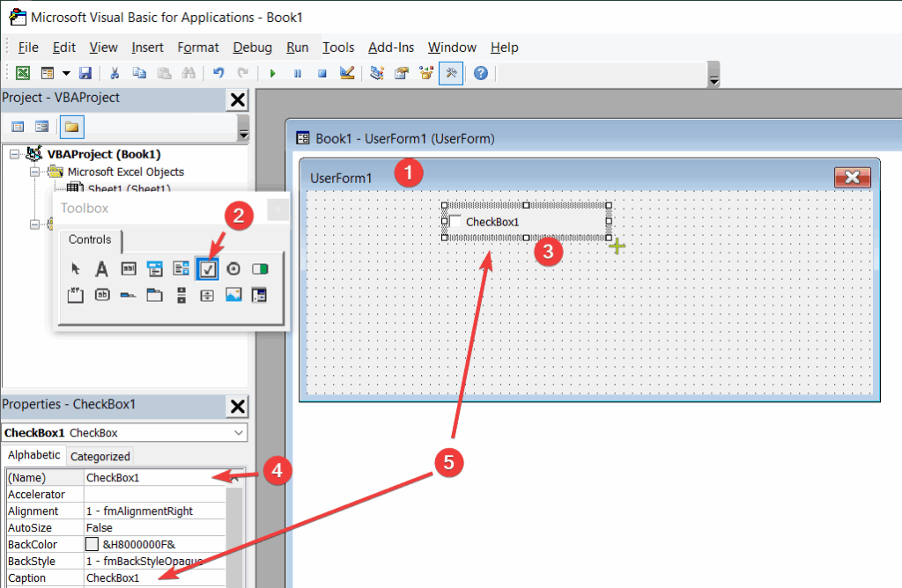Click the Paste icon in the toolbar

[x=164, y=73]
